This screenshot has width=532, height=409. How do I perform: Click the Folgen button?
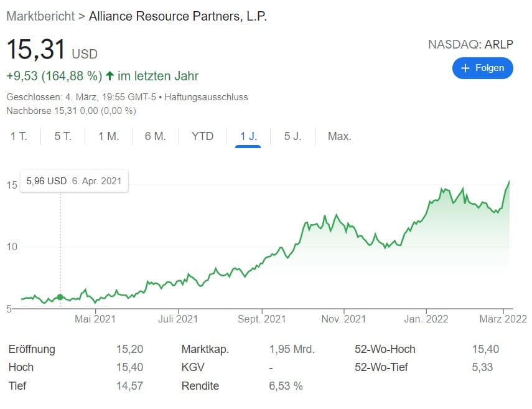click(482, 68)
